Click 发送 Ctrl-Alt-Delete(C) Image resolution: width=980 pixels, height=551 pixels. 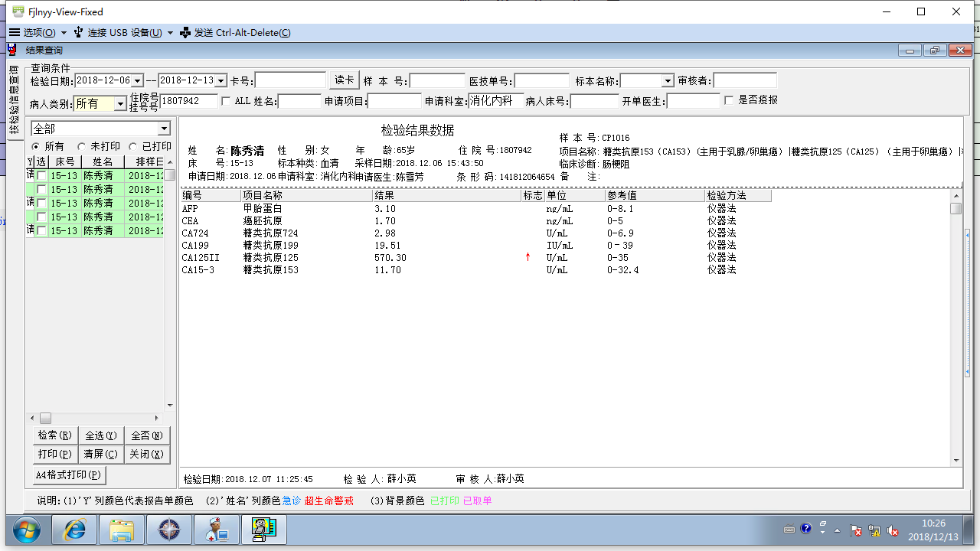236,33
